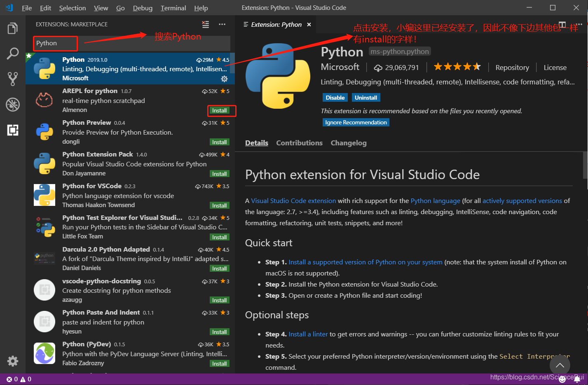Install Python (PyDev) extension
588x385 pixels.
[219, 364]
